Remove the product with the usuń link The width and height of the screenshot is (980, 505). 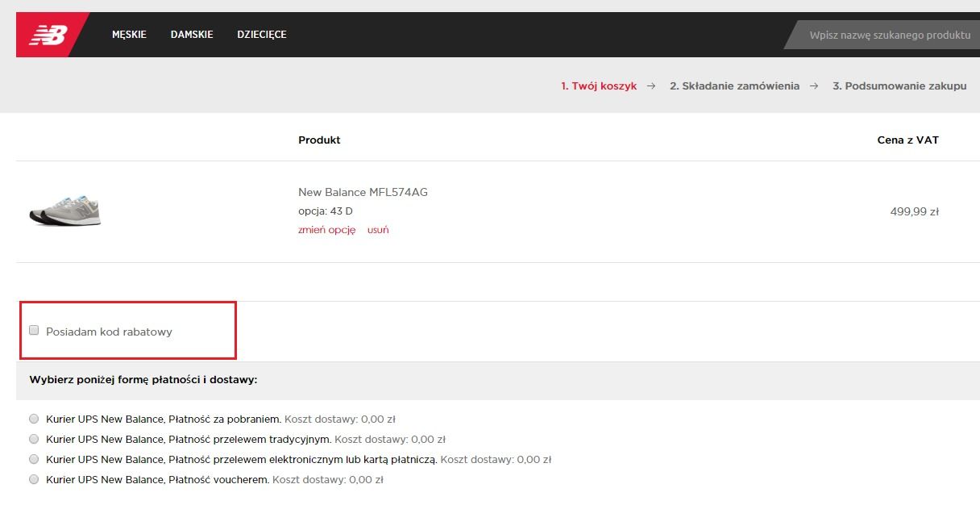pyautogui.click(x=378, y=230)
